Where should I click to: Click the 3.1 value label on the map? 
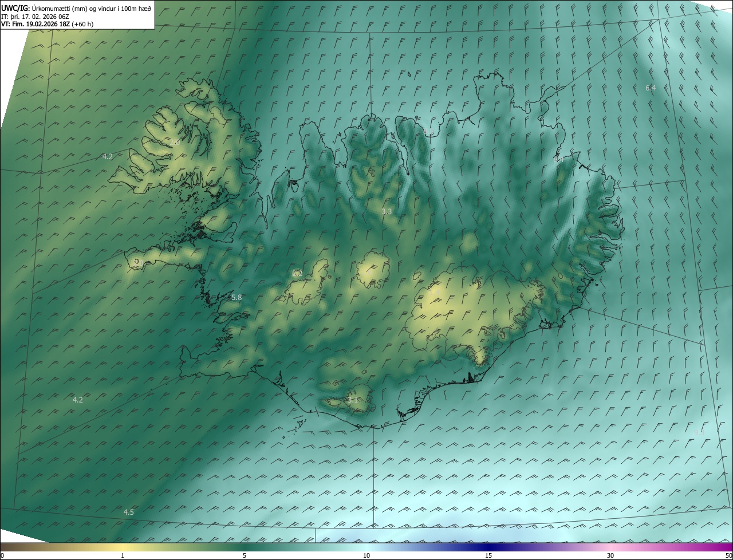353,400
